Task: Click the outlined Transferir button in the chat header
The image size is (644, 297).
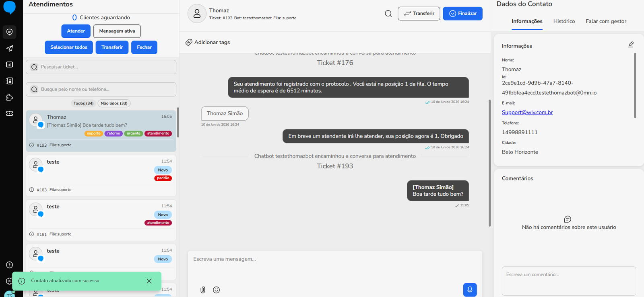Action: pos(419,14)
